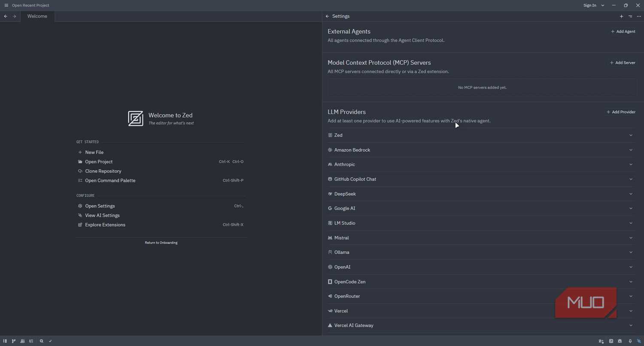The image size is (644, 346).
Task: Click Return to Onboarding link
Action: [x=161, y=243]
